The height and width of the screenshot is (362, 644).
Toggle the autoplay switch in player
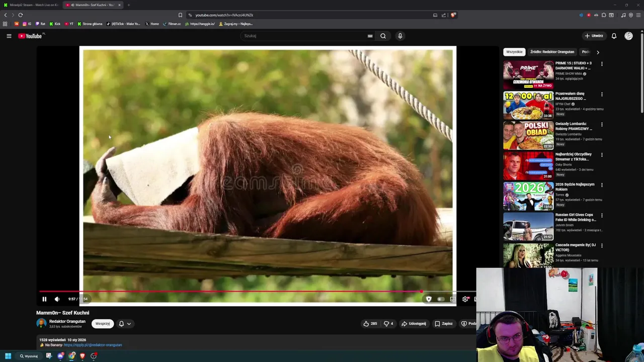[441, 299]
